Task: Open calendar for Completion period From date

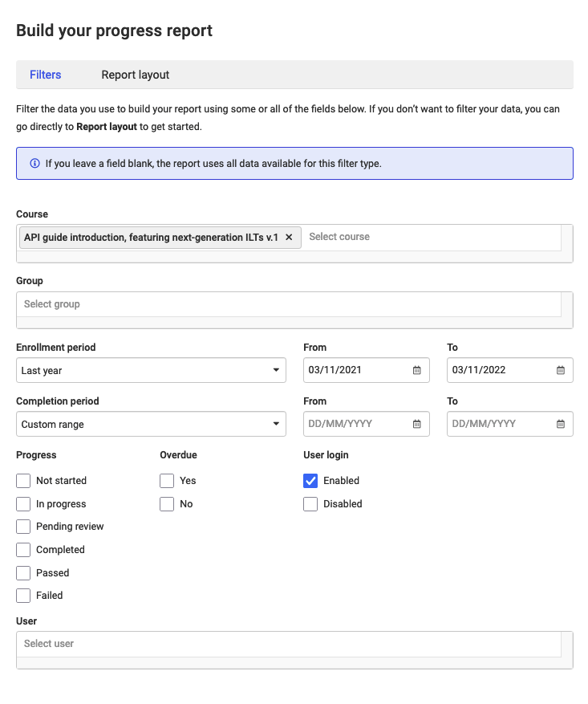Action: click(416, 424)
